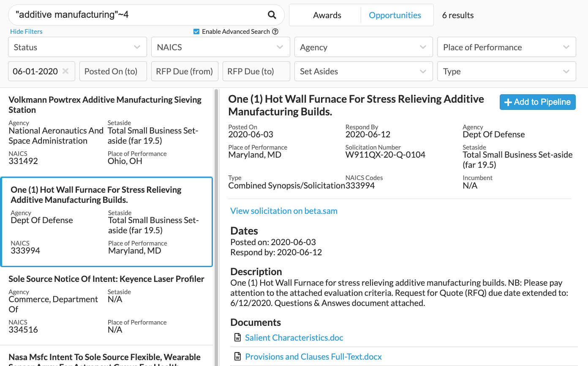Click the Word icon beside Salient Characteristics.doc

237,338
